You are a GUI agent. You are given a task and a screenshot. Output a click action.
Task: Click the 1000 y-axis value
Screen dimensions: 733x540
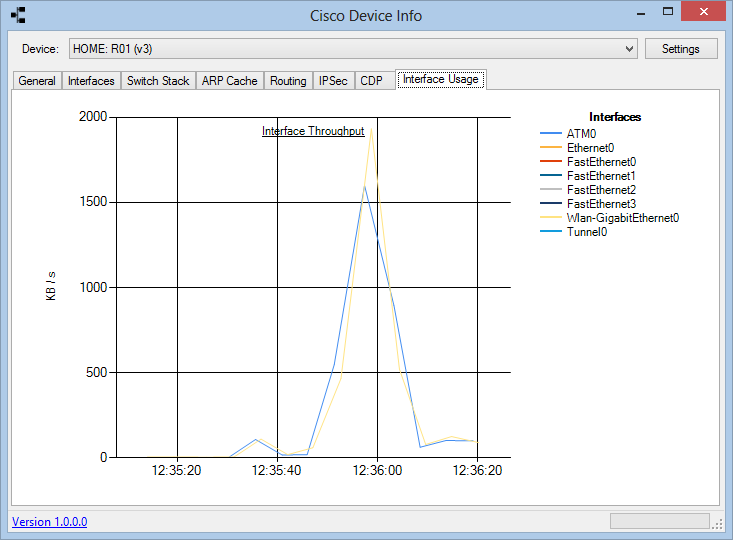(x=93, y=287)
